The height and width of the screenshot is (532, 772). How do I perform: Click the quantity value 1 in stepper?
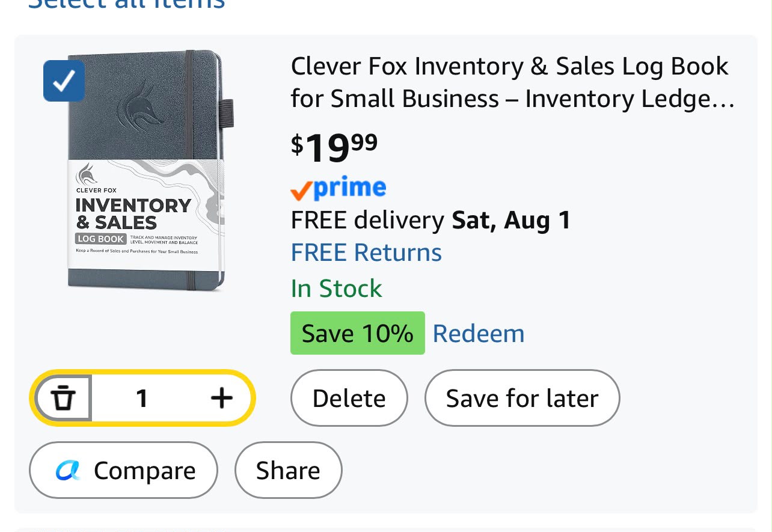click(141, 398)
